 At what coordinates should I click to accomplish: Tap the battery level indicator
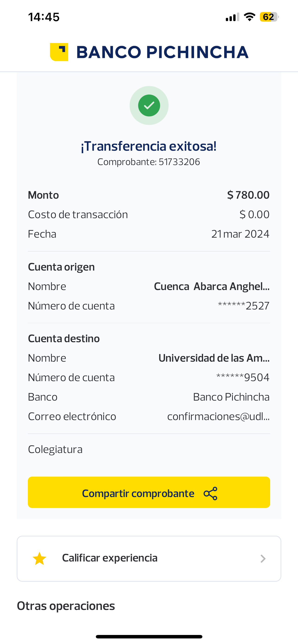[x=269, y=17]
